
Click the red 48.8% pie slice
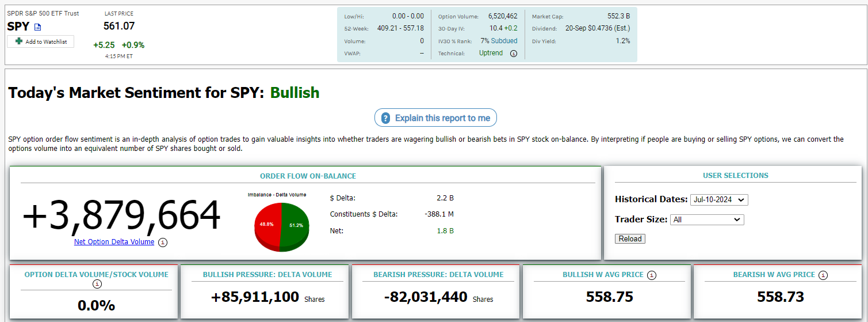point(266,225)
